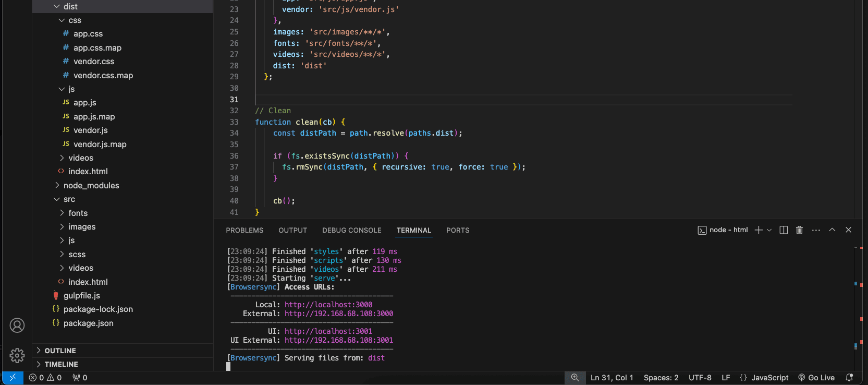The height and width of the screenshot is (385, 868).
Task: Click the JavaScript language mode button
Action: (764, 378)
